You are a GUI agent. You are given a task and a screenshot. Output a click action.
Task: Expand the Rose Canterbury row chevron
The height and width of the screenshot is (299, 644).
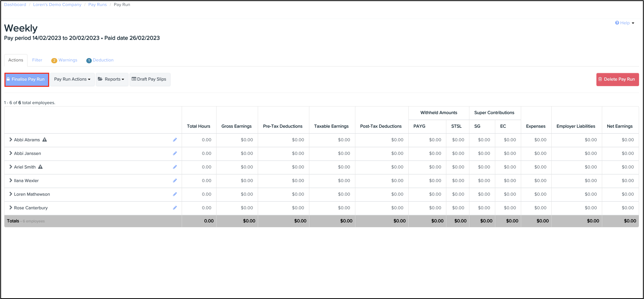11,208
